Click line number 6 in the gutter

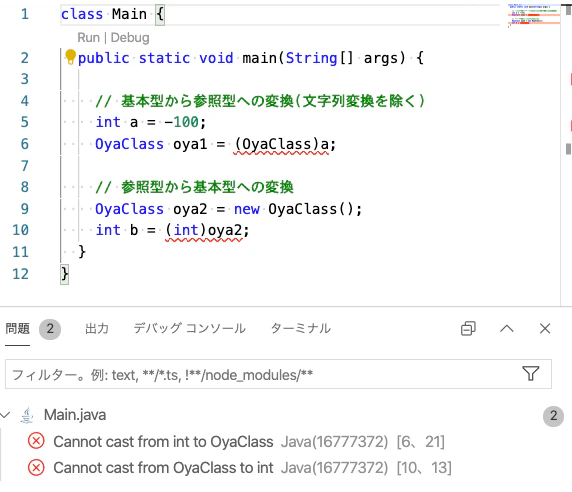click(x=24, y=144)
